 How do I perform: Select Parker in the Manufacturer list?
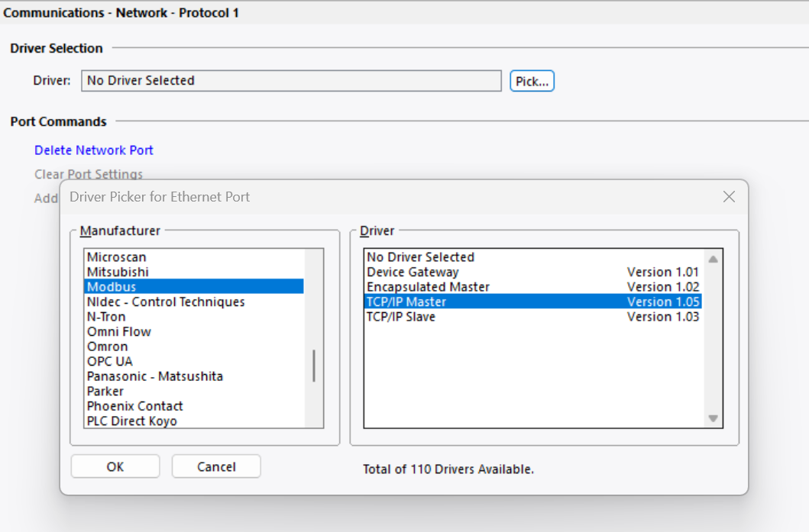click(x=105, y=391)
